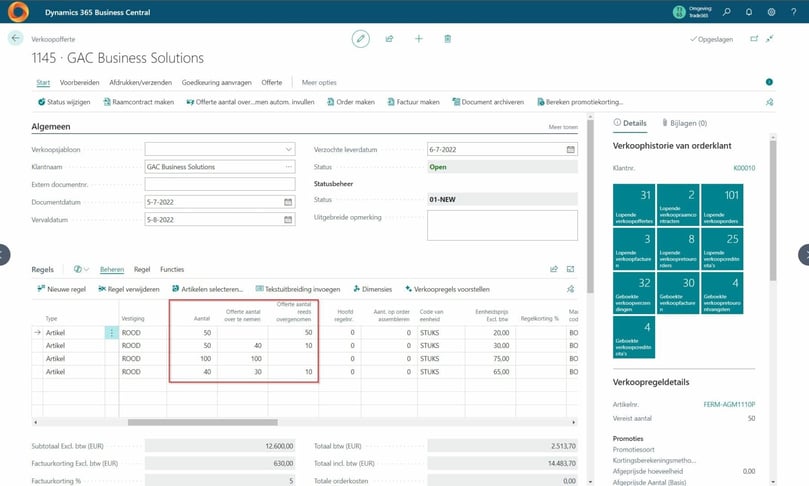Collapse page with the shrink icon
The height and width of the screenshot is (486, 809).
(769, 39)
